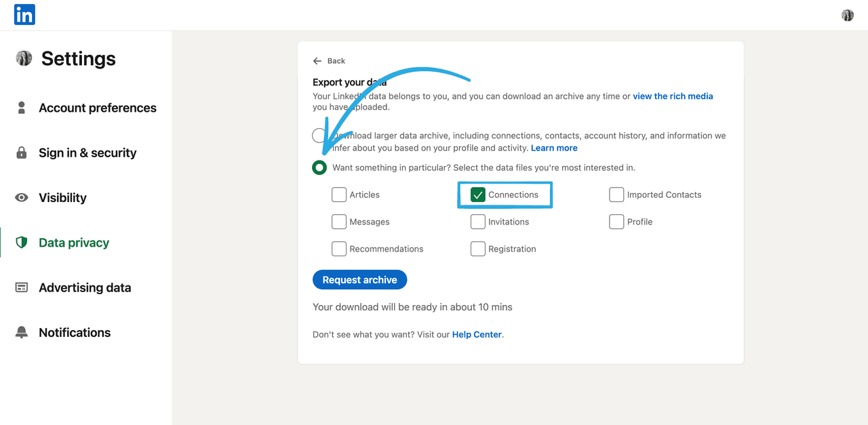This screenshot has width=868, height=425.
Task: Click the Data privacy shield icon
Action: pos(22,243)
